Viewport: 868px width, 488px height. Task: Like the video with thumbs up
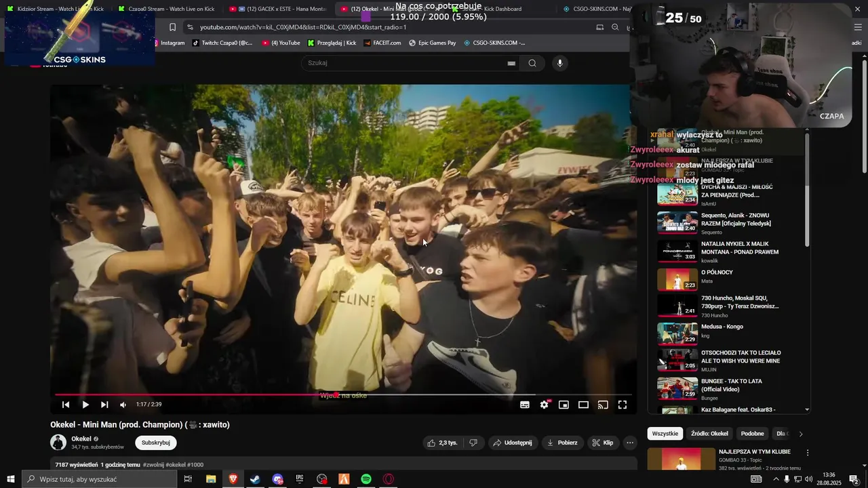click(x=441, y=443)
